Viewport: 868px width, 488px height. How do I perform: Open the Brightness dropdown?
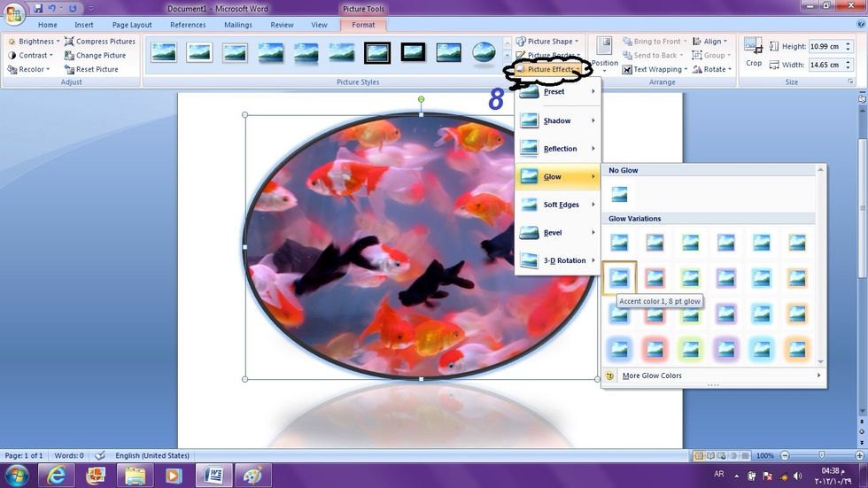pos(35,42)
